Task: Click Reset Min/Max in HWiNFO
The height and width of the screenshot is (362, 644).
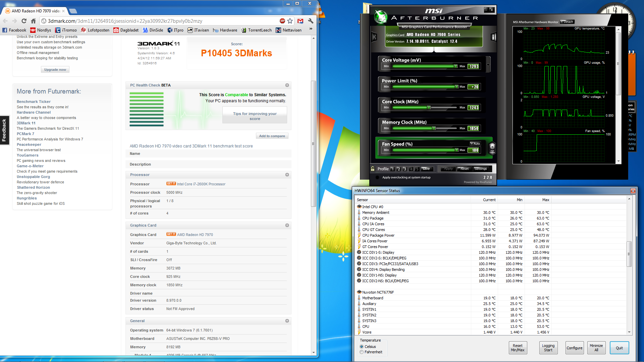Action: click(518, 348)
